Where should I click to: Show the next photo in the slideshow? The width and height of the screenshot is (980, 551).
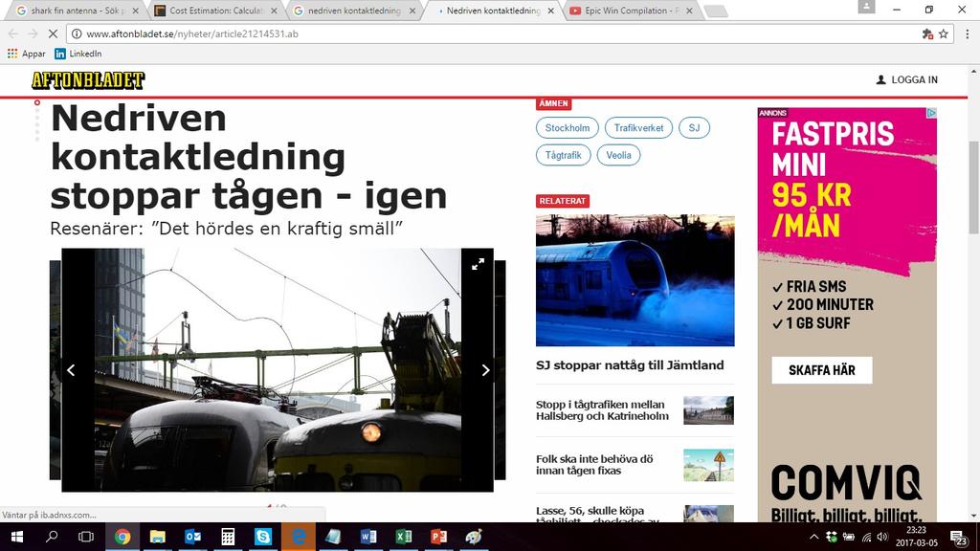[x=485, y=370]
